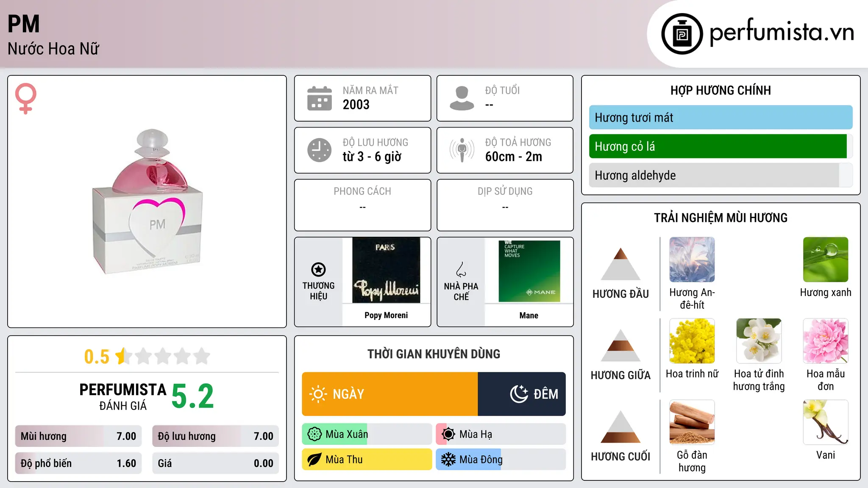This screenshot has width=868, height=488.
Task: Click the launch year value 2003
Action: click(x=356, y=105)
